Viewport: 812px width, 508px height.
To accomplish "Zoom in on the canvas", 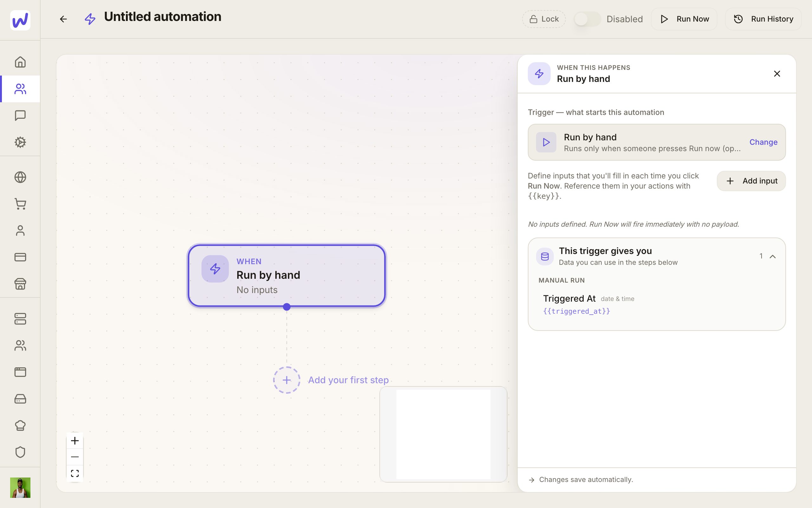I will pyautogui.click(x=75, y=440).
